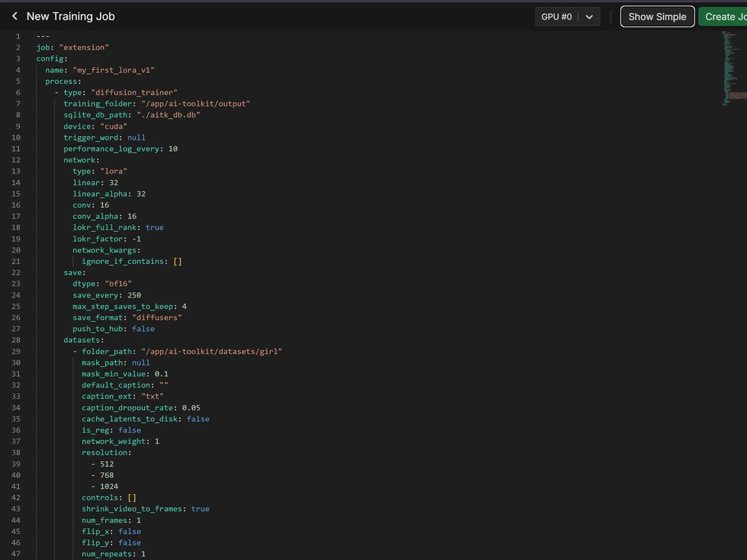Click the num_frames: 1 line
The width and height of the screenshot is (747, 560).
point(111,520)
